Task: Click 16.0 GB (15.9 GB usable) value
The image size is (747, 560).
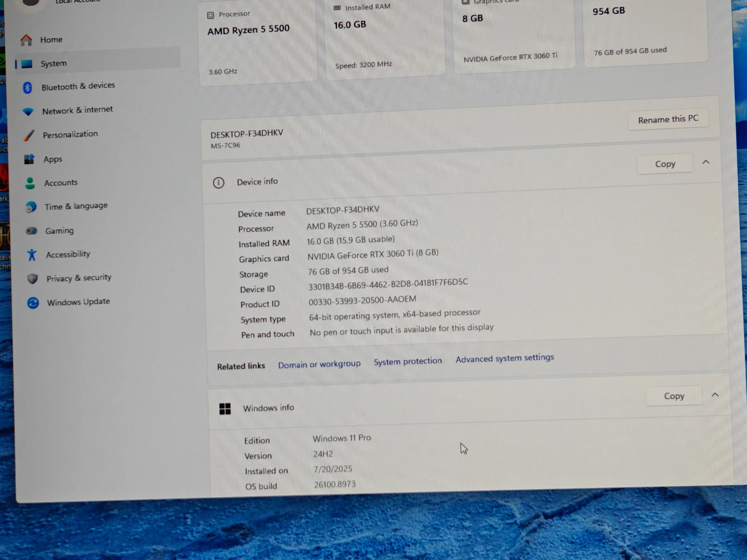Action: click(351, 240)
